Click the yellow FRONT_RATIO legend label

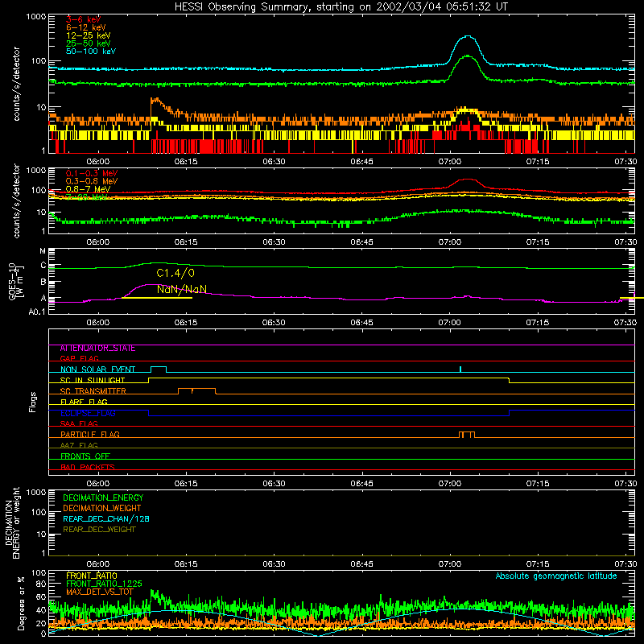pos(92,576)
